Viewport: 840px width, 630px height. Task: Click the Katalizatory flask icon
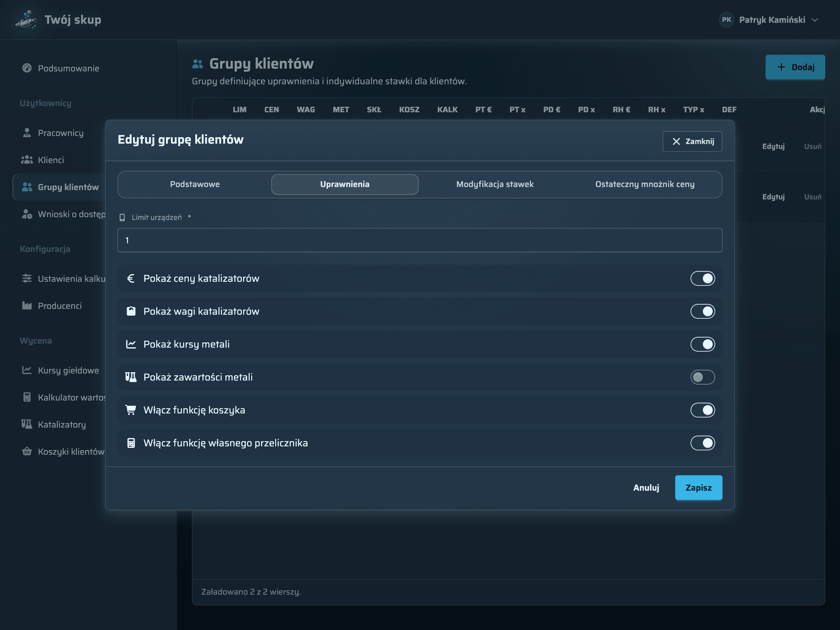(x=26, y=424)
